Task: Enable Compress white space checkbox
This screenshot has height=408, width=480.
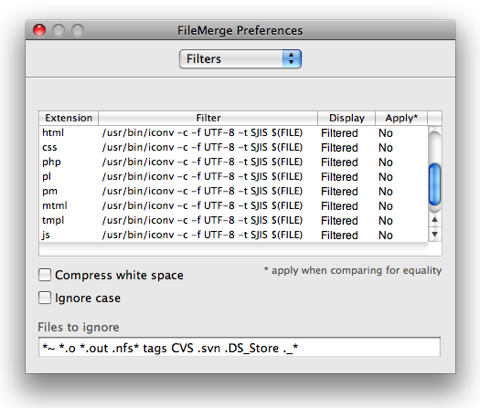Action: pos(45,275)
